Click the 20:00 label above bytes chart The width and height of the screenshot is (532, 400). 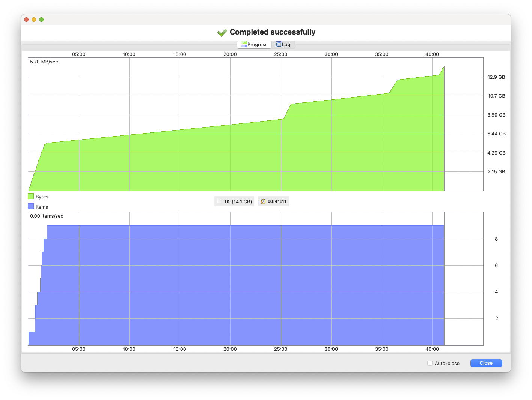pos(230,54)
